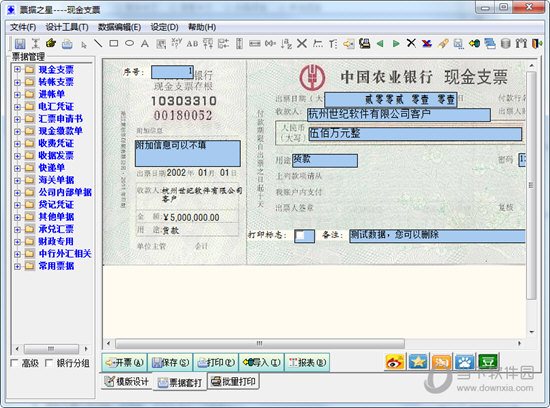The image size is (550, 408).
Task: Click the tree panel horizontal scrollbar
Action: point(51,349)
